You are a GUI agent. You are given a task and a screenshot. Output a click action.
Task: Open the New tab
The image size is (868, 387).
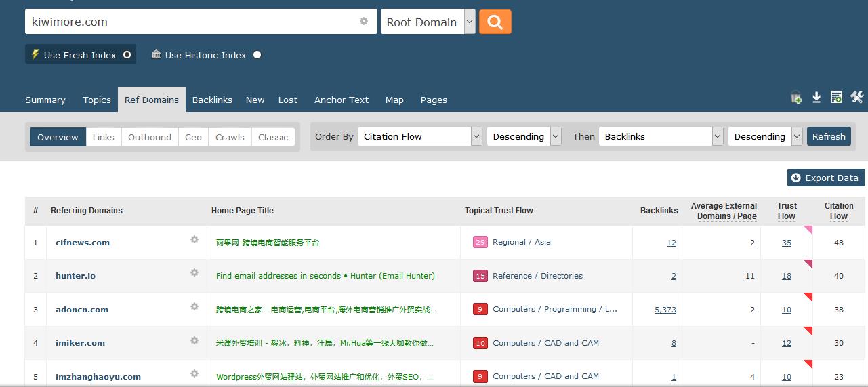click(255, 100)
